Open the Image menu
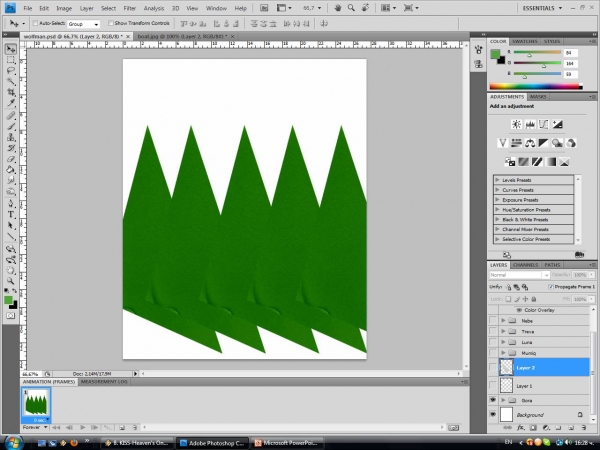The image size is (600, 450). [64, 8]
